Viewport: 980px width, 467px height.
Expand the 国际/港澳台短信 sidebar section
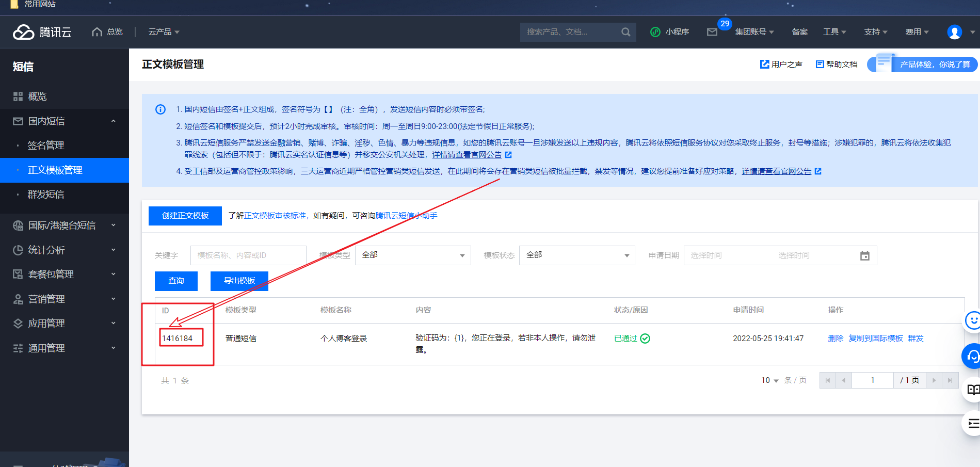[65, 226]
